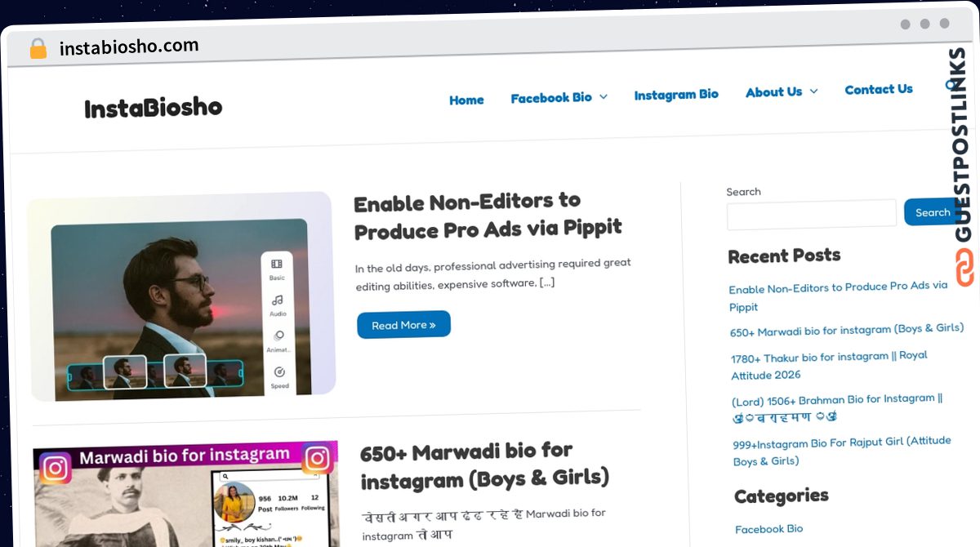Open the About Us menu item
This screenshot has width=980, height=547.
click(773, 92)
